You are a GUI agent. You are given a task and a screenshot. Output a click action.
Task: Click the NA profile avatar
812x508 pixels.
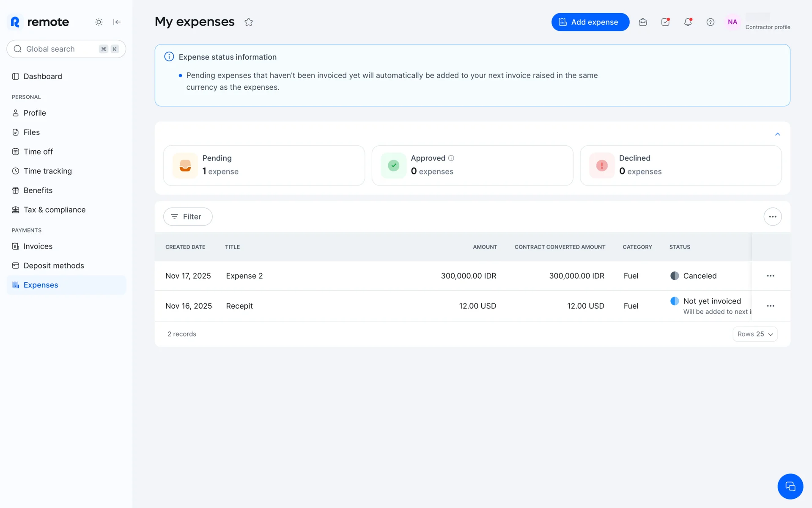click(732, 22)
